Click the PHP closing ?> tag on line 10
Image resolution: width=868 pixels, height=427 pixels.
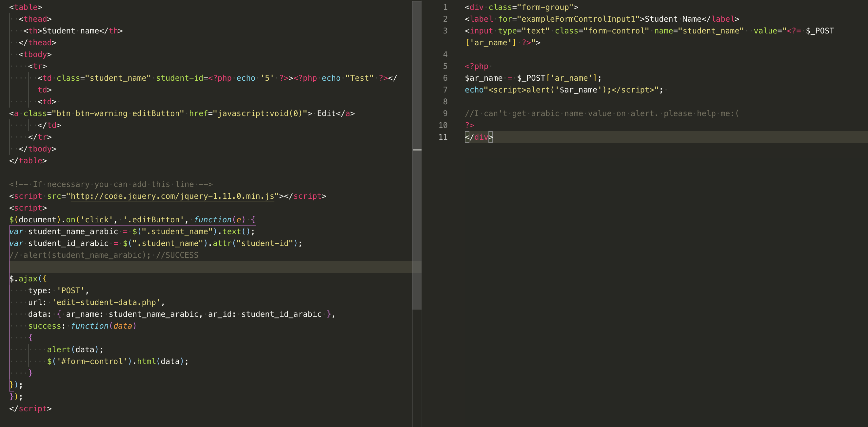point(469,125)
